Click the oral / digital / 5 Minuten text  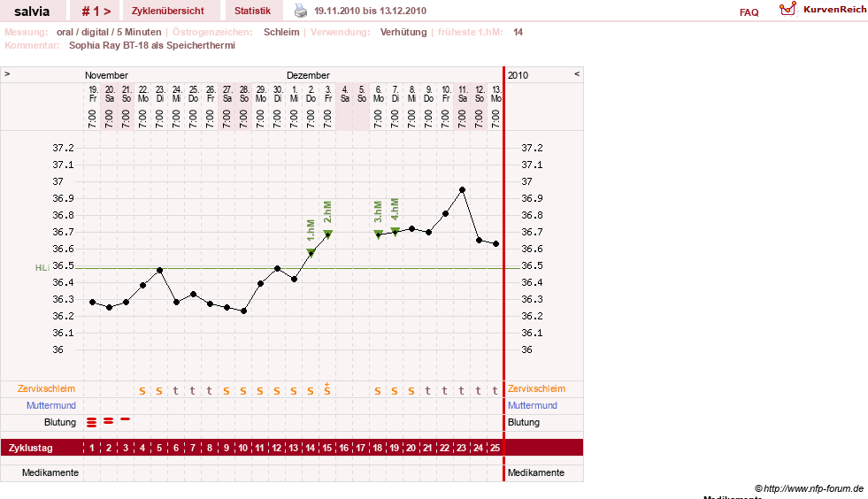109,32
